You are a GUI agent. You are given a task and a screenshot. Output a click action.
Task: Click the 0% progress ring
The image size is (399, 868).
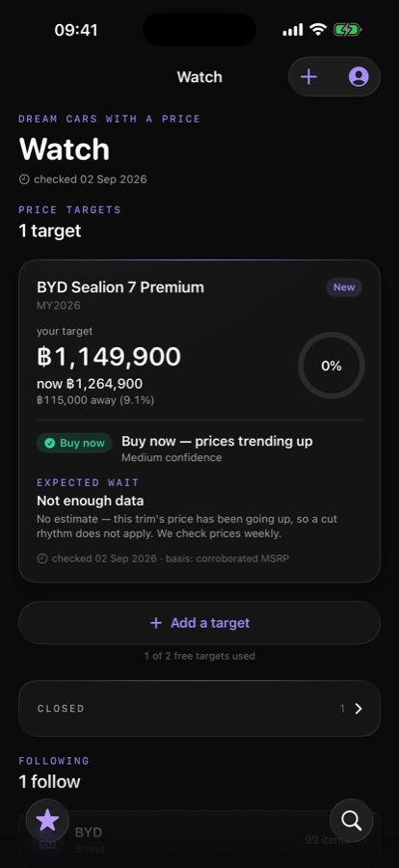(332, 366)
